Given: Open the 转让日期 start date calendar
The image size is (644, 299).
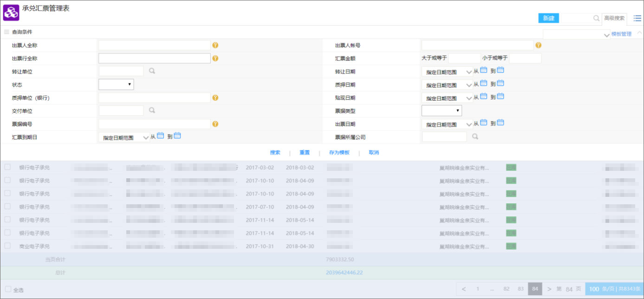Looking at the screenshot, I should 483,70.
